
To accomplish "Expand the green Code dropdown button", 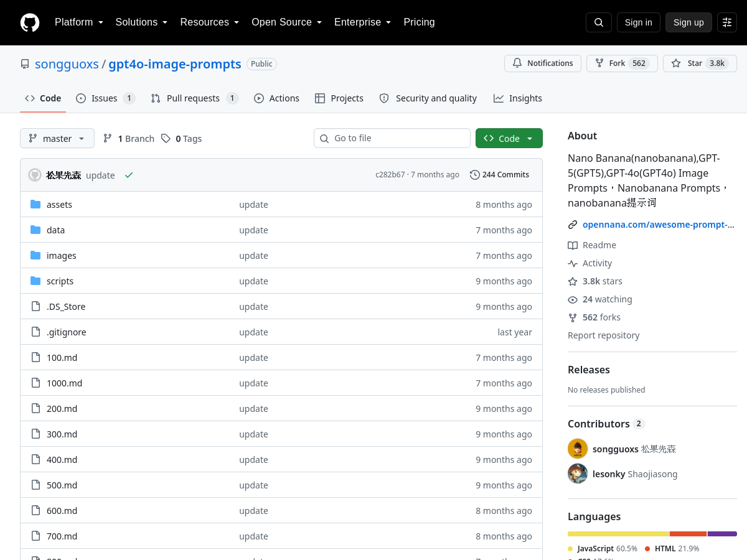I will tap(509, 138).
